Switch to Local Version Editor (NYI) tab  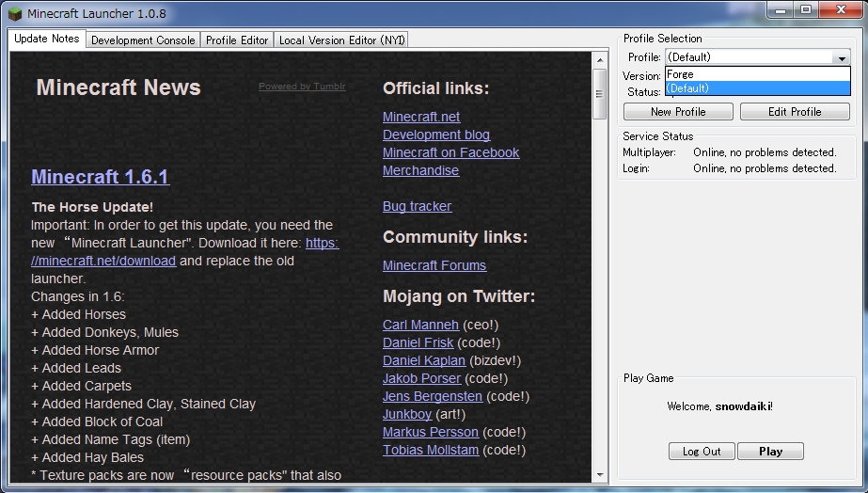point(341,40)
